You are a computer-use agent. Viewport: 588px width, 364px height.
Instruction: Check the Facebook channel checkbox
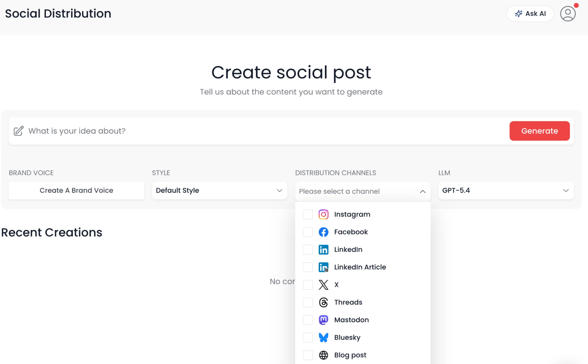[308, 232]
